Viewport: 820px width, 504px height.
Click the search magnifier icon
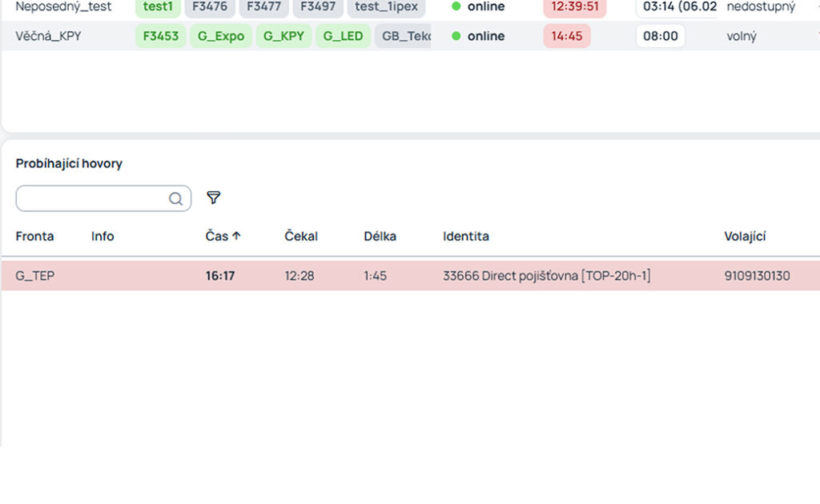tap(175, 198)
